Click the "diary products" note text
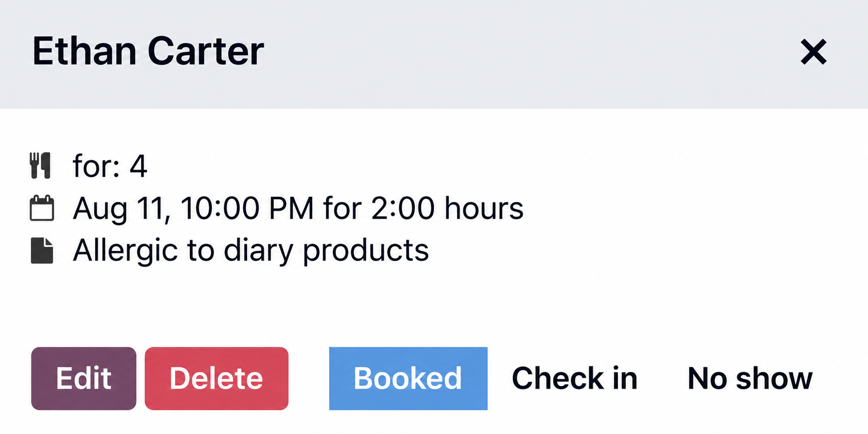The height and width of the screenshot is (434, 868). [326, 251]
